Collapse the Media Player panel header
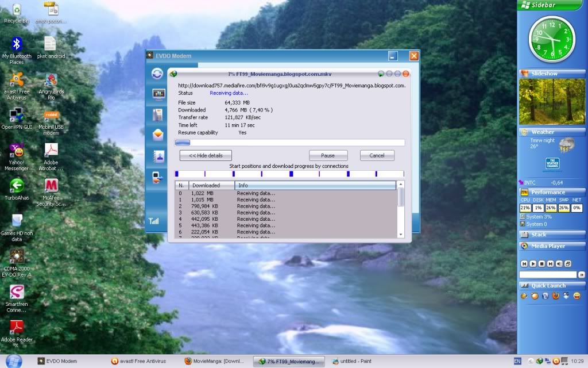Screen dimensions: 588x368 click(x=552, y=246)
